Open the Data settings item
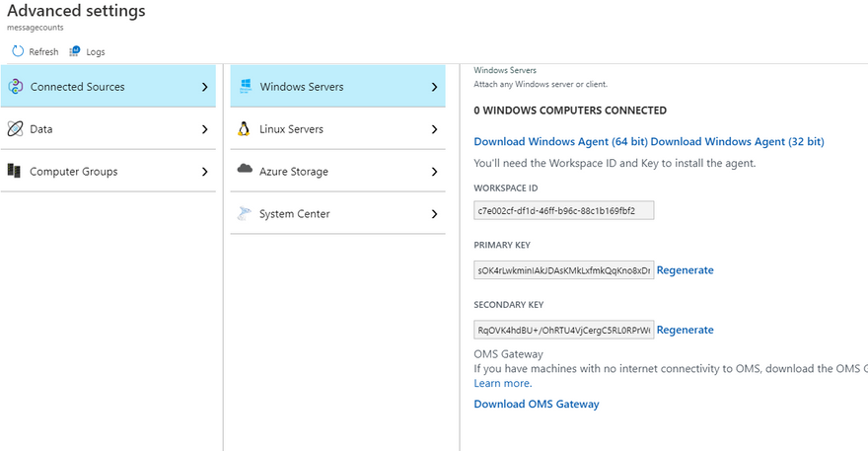The width and height of the screenshot is (868, 451). pos(108,128)
